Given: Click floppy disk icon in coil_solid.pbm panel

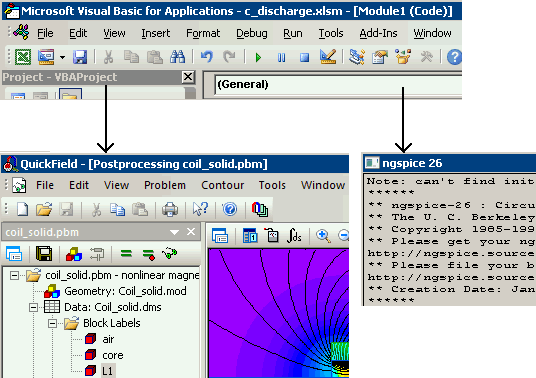Looking at the screenshot, I should [x=44, y=254].
